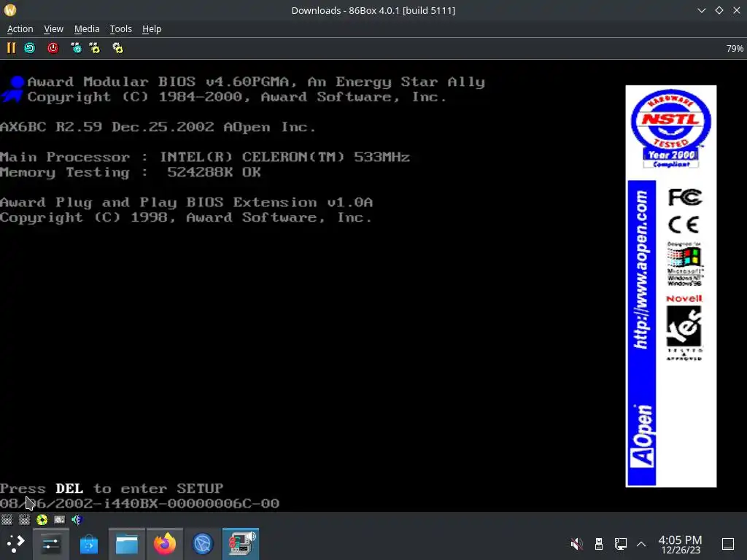
Task: Click the CD-ROM disc icon in status bar
Action: 42,519
